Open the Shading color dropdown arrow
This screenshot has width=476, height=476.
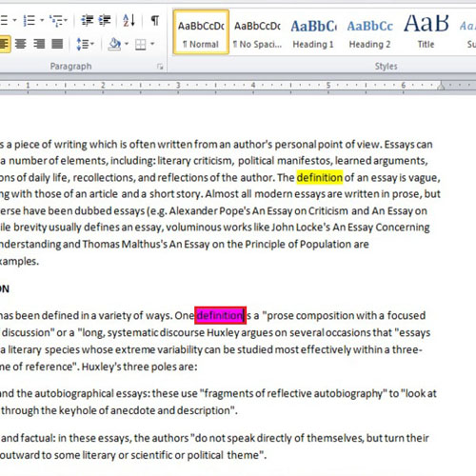[x=127, y=44]
